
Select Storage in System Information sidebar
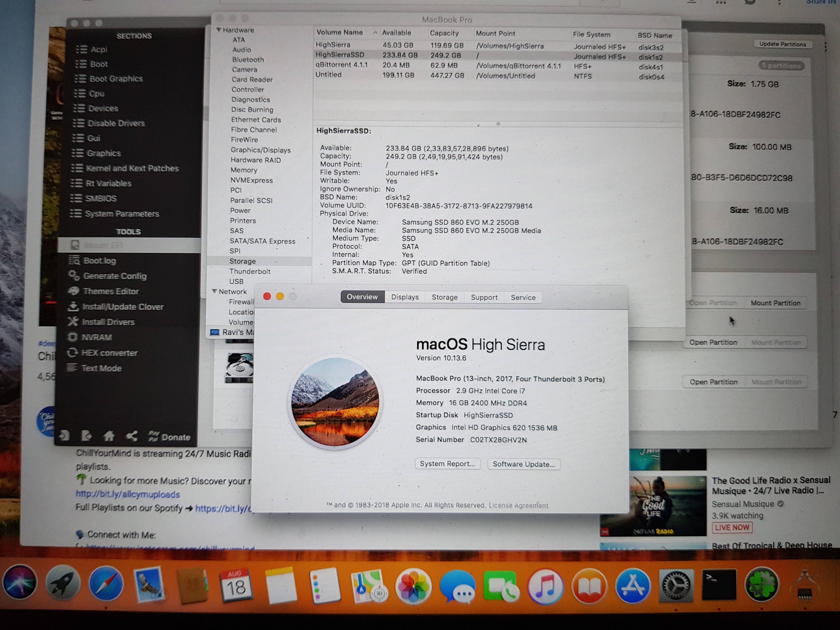click(242, 261)
